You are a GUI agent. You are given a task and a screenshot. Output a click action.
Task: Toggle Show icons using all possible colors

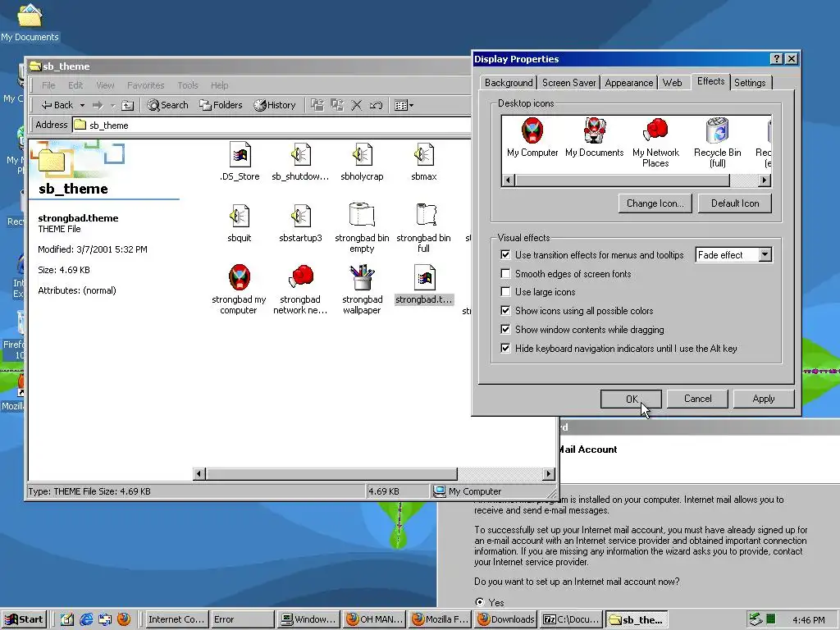pyautogui.click(x=505, y=310)
